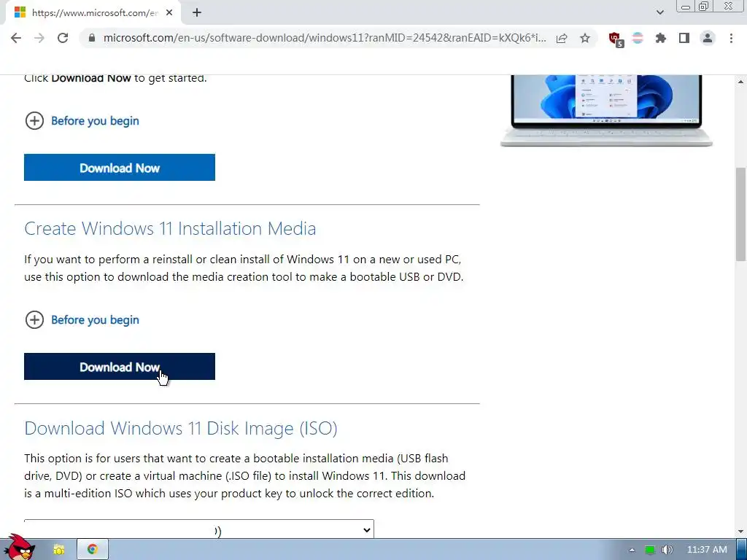Open the Chrome profile avatar

708,38
